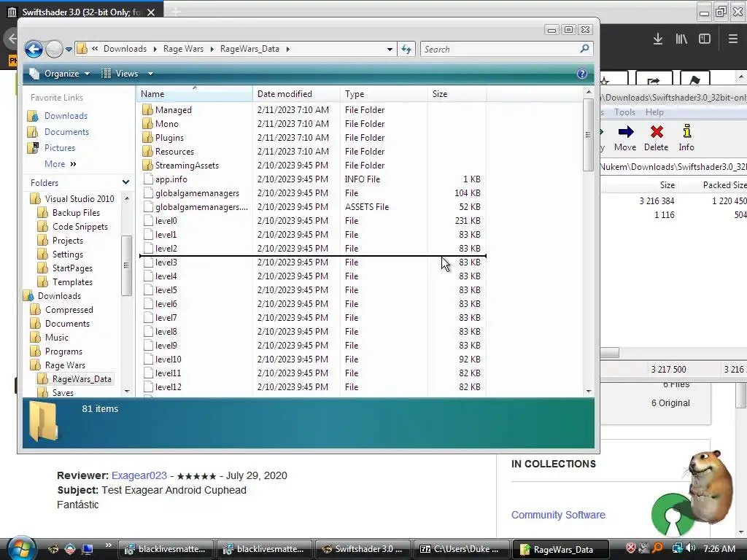Select Templates folder in tree

(72, 282)
